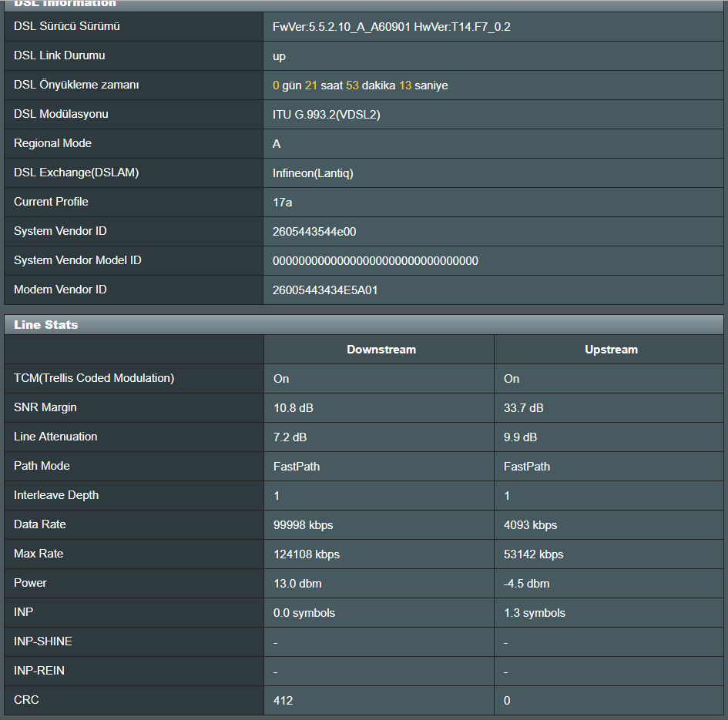The width and height of the screenshot is (728, 720).
Task: Select downstream Power 13.0 dbm value
Action: pos(297,584)
